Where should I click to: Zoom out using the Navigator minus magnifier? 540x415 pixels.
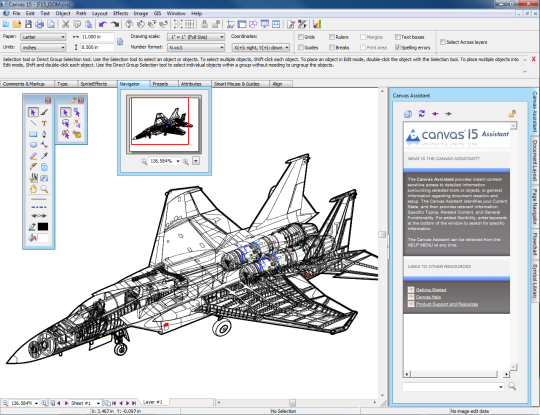point(144,162)
